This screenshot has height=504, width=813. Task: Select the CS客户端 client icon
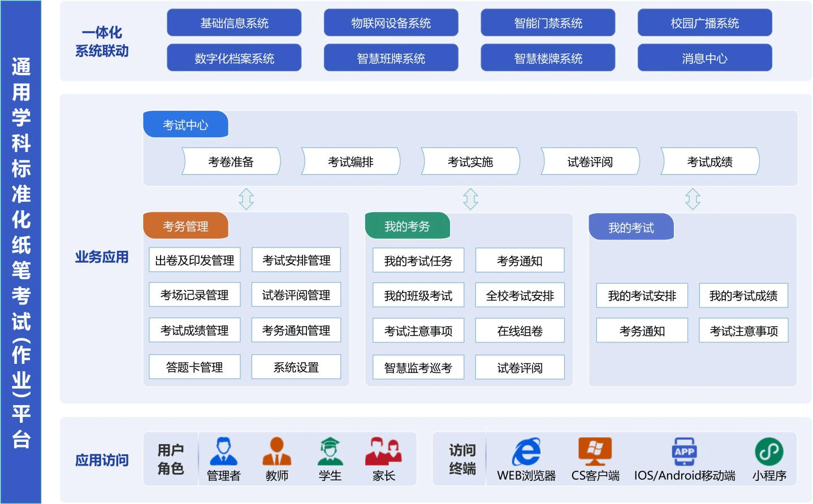595,451
